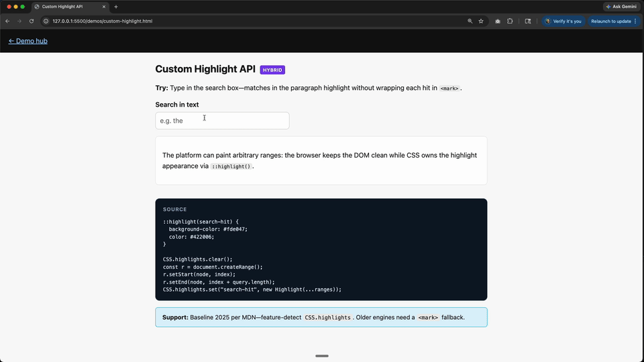Click 'background-color: #fde047;' code line

(208, 229)
